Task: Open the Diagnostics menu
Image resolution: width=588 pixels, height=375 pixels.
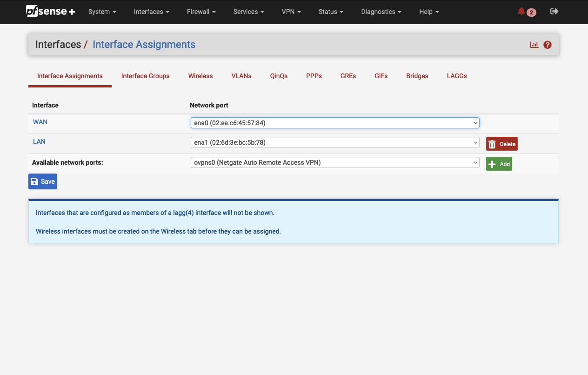Action: pyautogui.click(x=381, y=12)
